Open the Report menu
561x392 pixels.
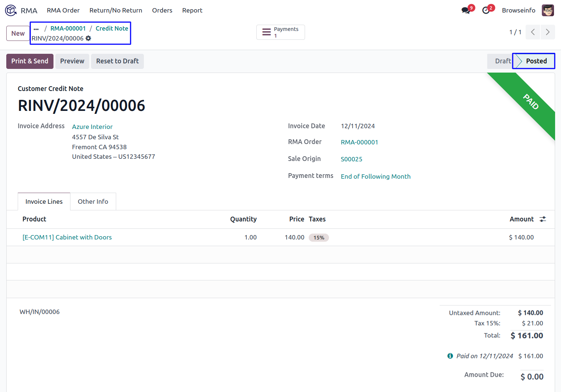point(192,10)
